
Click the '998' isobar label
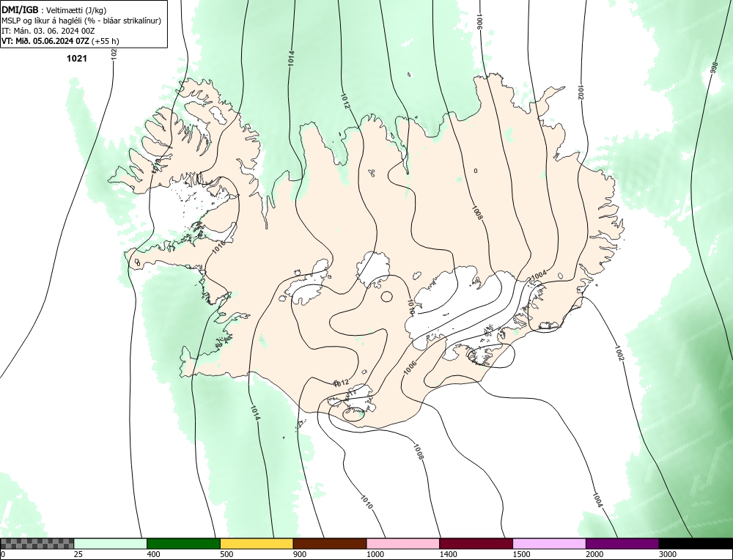714,68
